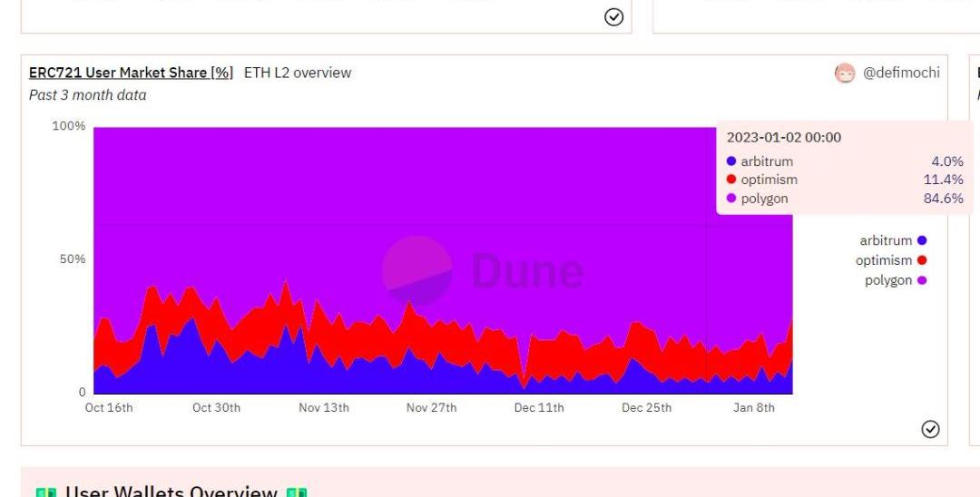Click the checkmark icon below the chart
The image size is (980, 497).
click(930, 429)
